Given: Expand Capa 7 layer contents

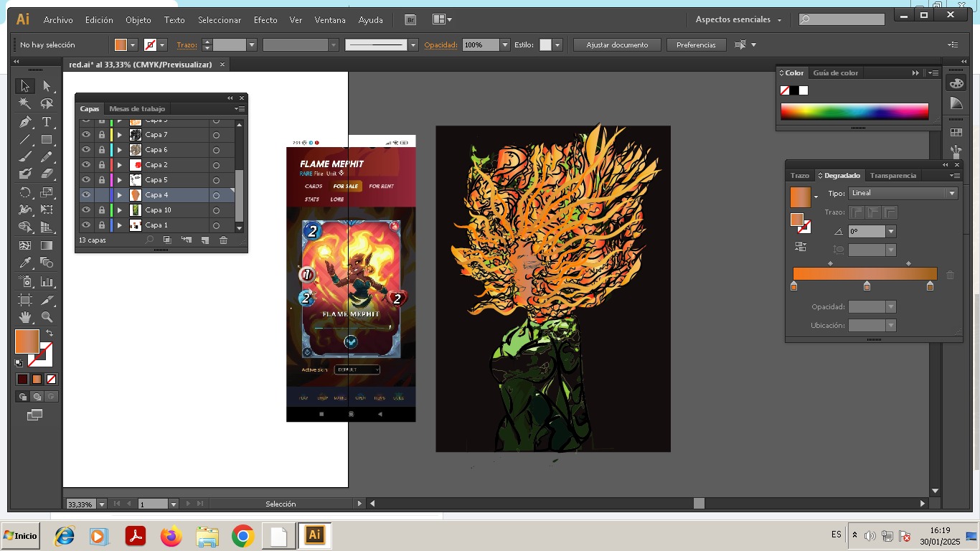Looking at the screenshot, I should 120,135.
